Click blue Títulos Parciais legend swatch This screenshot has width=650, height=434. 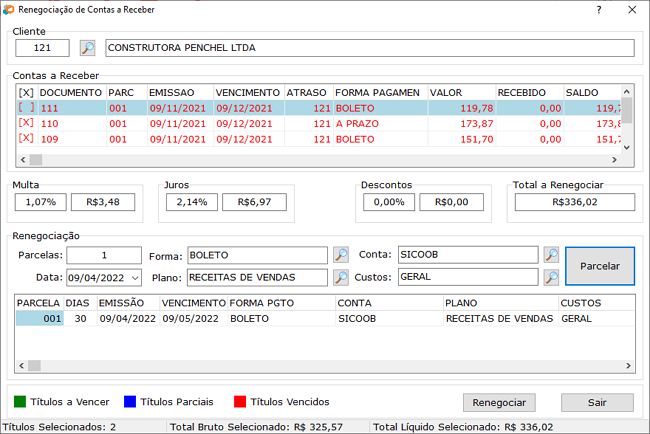pos(130,402)
